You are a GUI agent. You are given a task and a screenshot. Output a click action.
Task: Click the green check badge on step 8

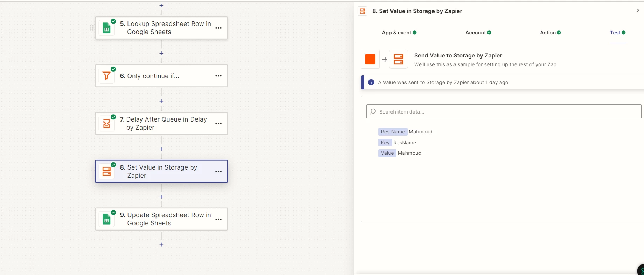[113, 165]
